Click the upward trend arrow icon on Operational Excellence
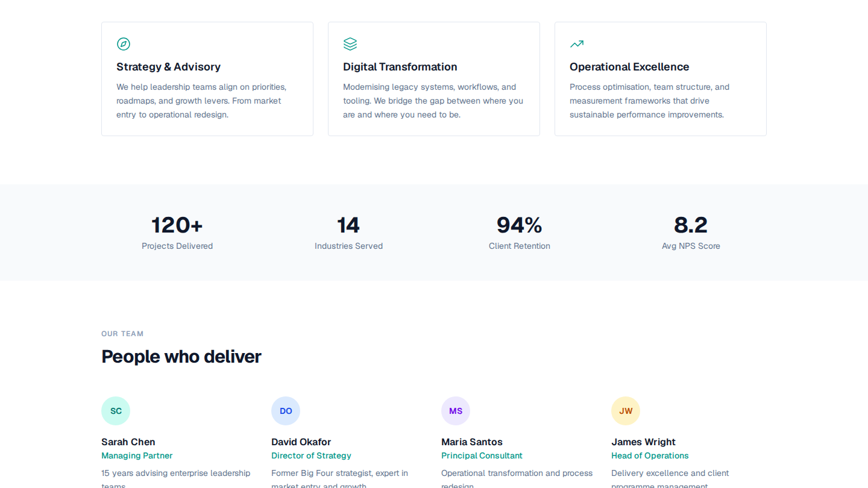 pos(577,43)
